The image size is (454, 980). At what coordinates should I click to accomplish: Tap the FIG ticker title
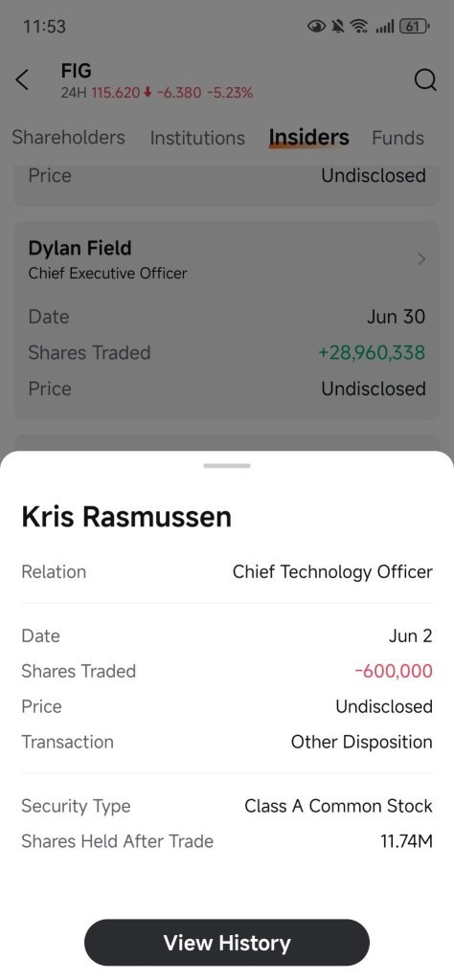click(x=77, y=71)
